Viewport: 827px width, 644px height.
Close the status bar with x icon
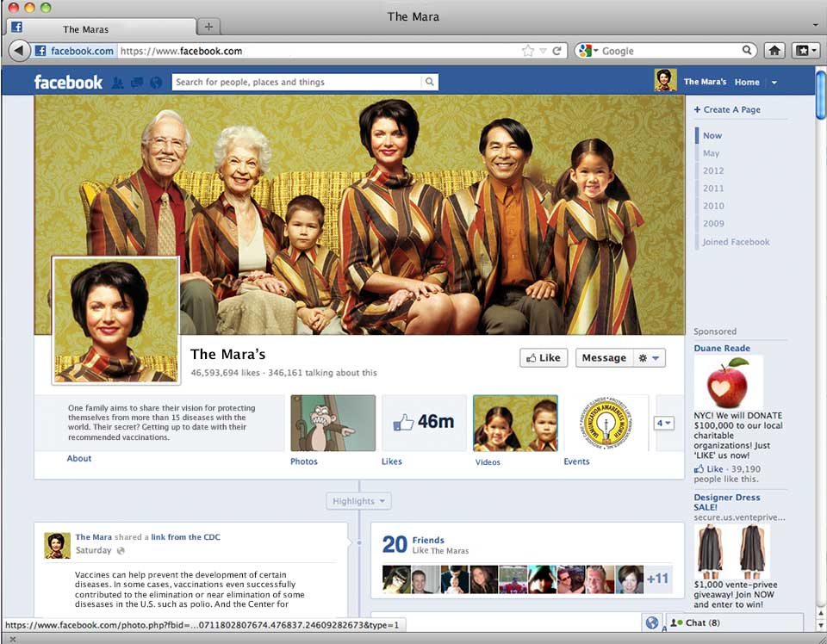[13, 639]
